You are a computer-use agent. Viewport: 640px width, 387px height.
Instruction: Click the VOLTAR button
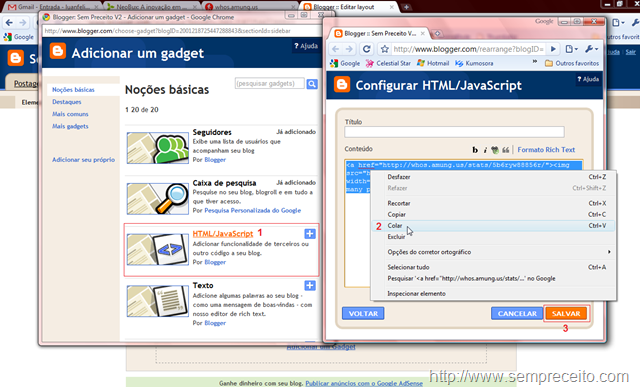(363, 314)
